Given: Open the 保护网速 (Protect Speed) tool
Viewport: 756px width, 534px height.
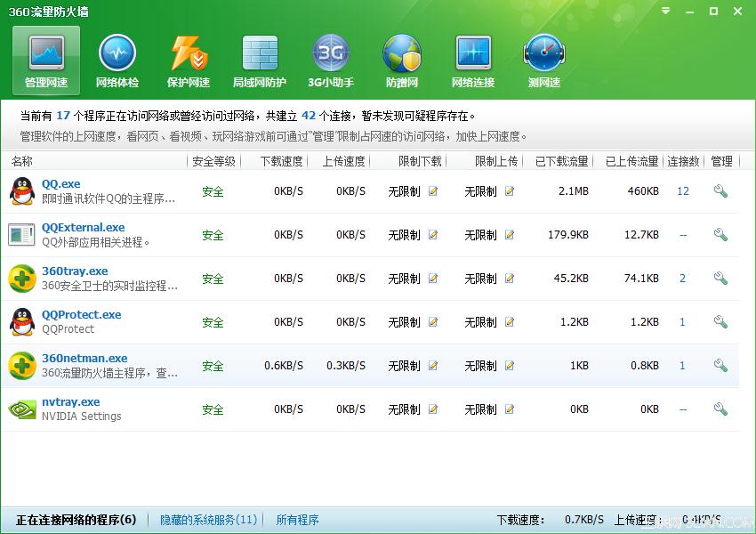Looking at the screenshot, I should (189, 60).
